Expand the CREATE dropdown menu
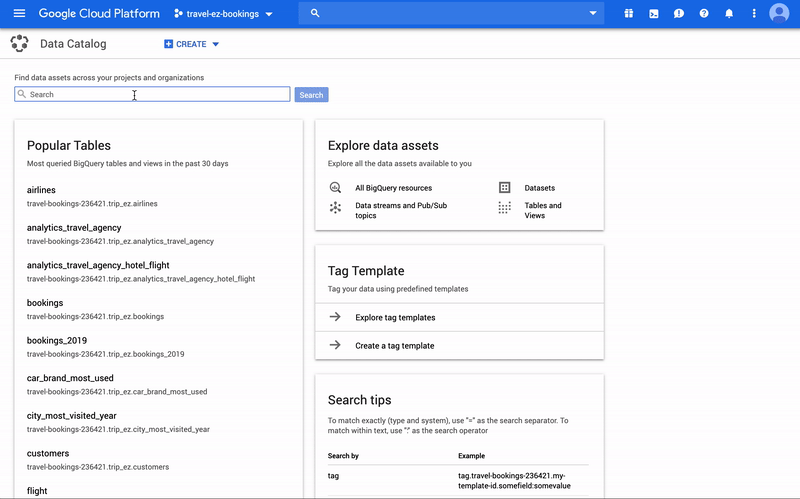Image resolution: width=800 pixels, height=499 pixels. point(191,44)
